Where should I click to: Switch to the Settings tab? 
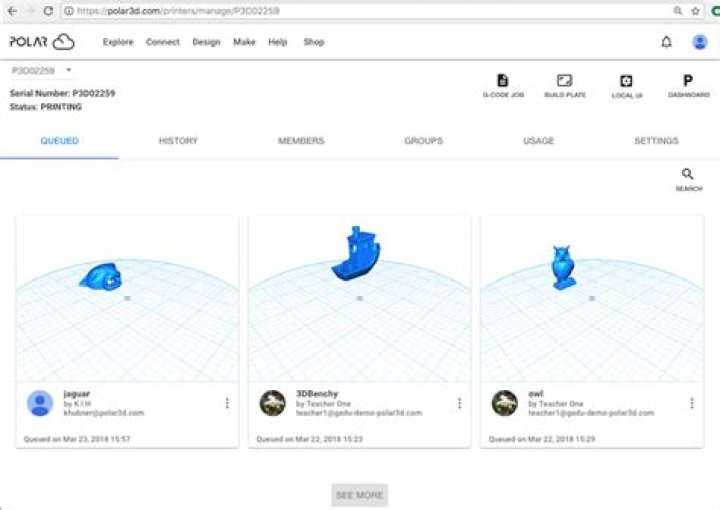(656, 141)
